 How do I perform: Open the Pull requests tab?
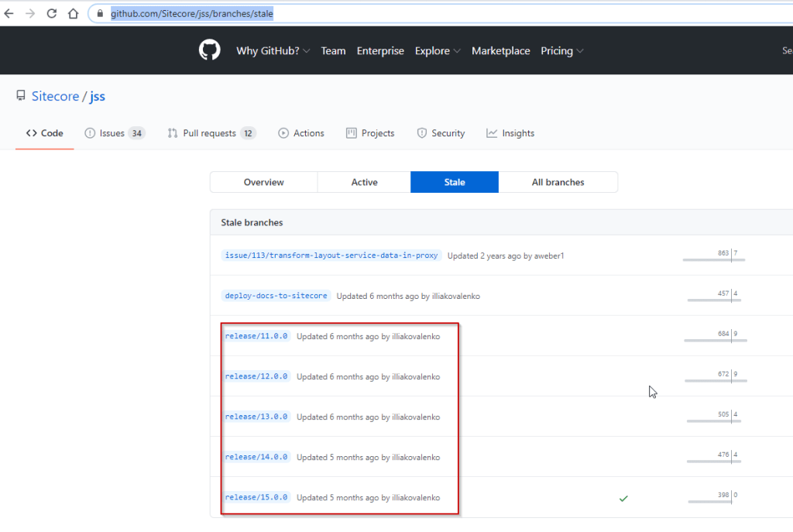(x=211, y=133)
